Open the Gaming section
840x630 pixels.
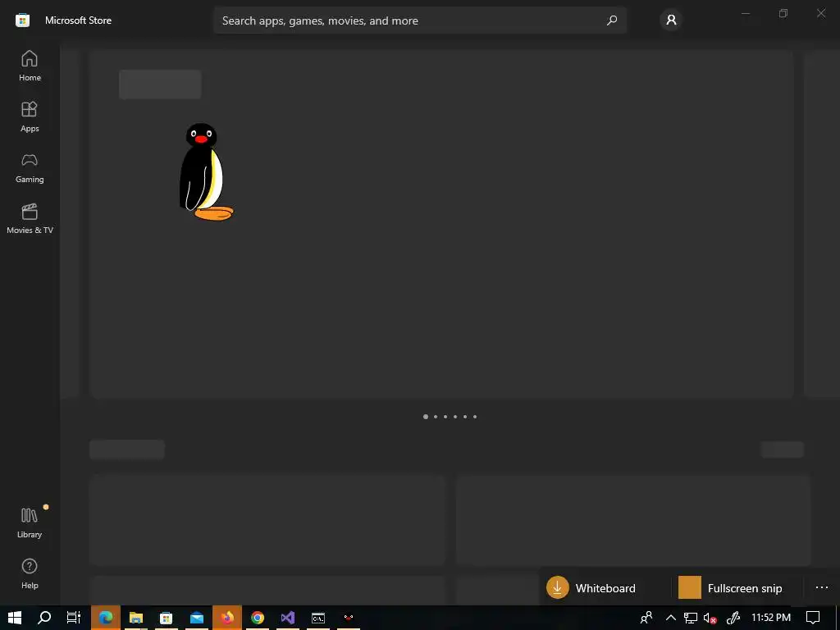click(x=30, y=167)
